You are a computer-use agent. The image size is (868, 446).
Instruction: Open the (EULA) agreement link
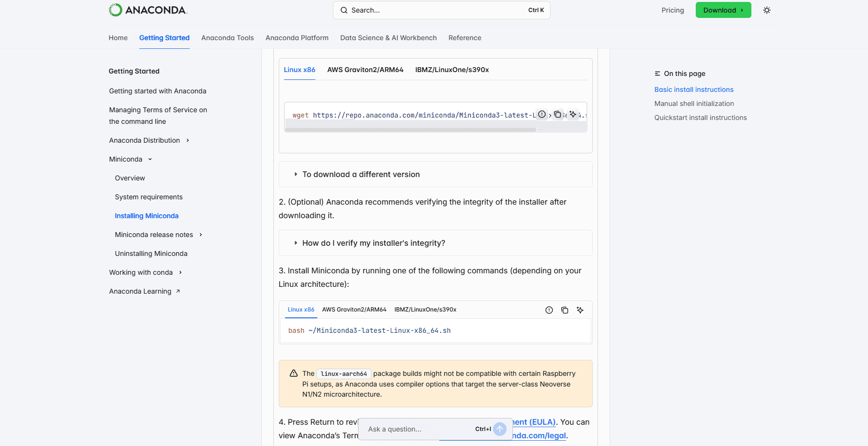click(x=534, y=422)
